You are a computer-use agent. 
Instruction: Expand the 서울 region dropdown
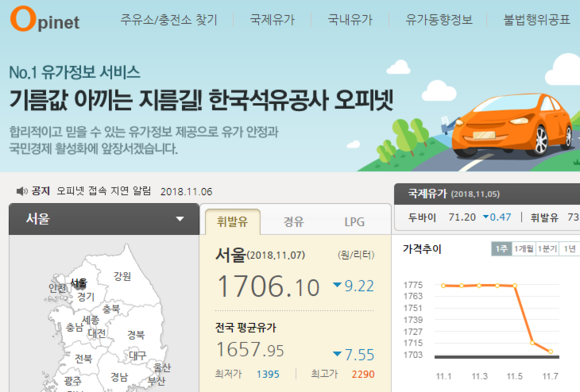(104, 219)
